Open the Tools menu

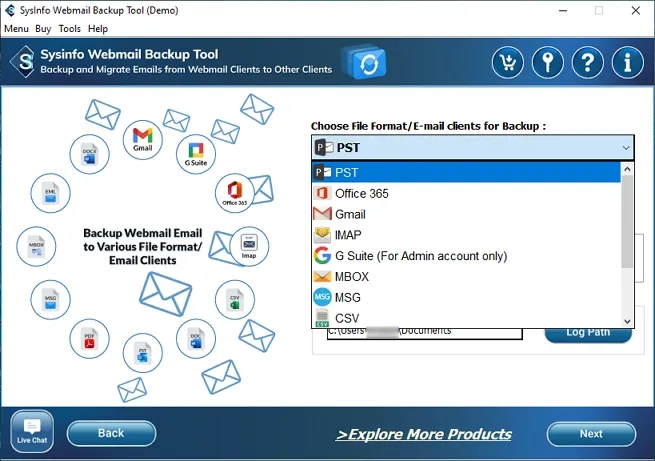pyautogui.click(x=69, y=29)
